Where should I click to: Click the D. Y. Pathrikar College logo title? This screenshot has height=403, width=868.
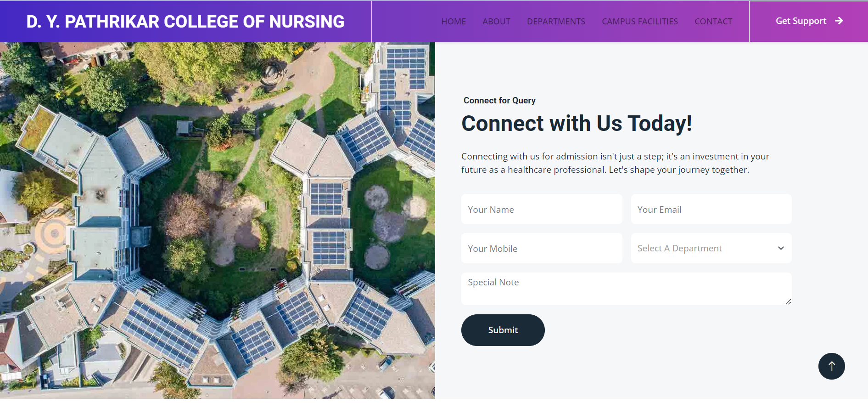point(185,22)
